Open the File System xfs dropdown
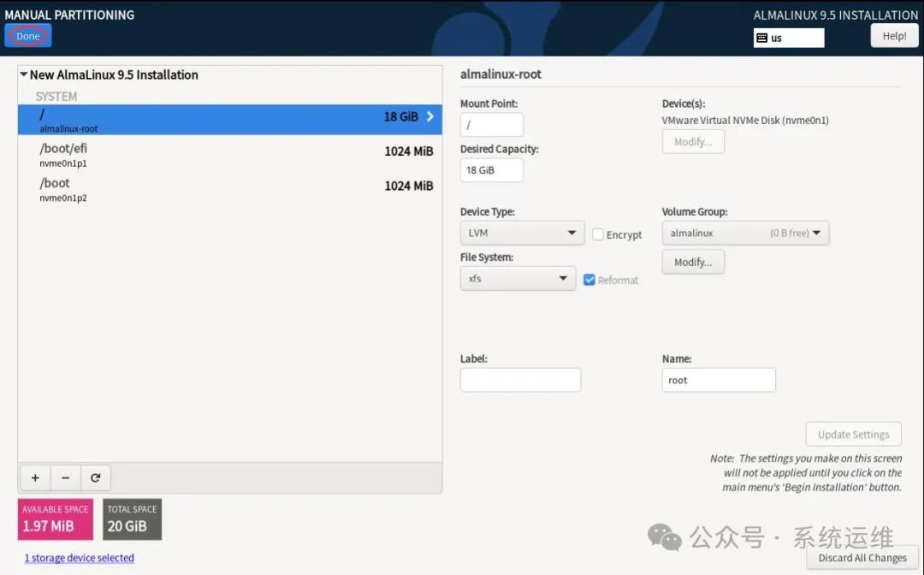Screen dimensions: 924x575 (x=518, y=278)
